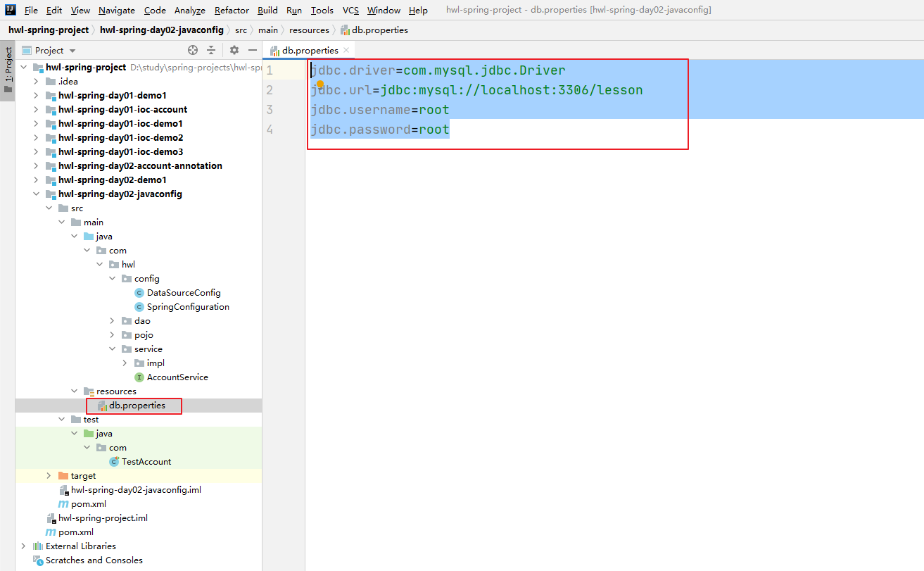Image resolution: width=924 pixels, height=571 pixels.
Task: Click the TestAccount class icon
Action: [114, 462]
